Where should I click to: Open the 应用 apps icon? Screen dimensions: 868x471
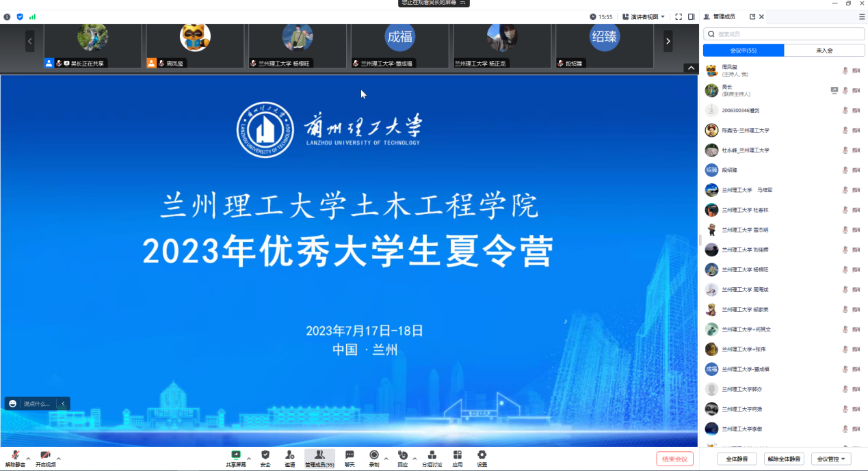click(x=458, y=456)
